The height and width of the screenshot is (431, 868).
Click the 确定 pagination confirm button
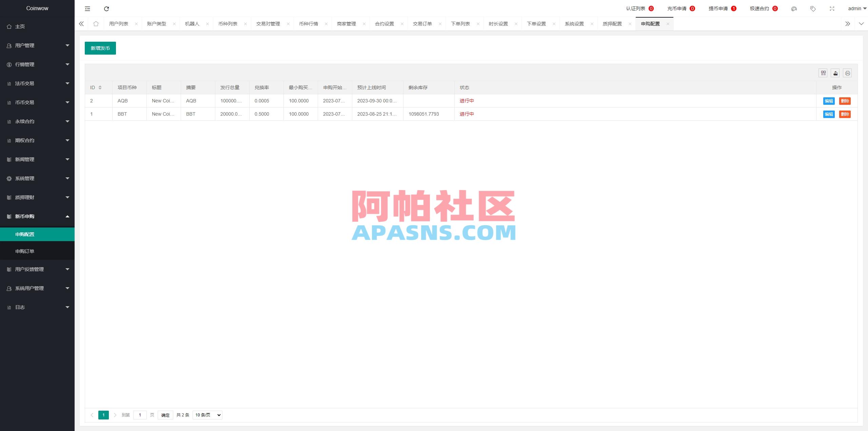[x=165, y=415]
